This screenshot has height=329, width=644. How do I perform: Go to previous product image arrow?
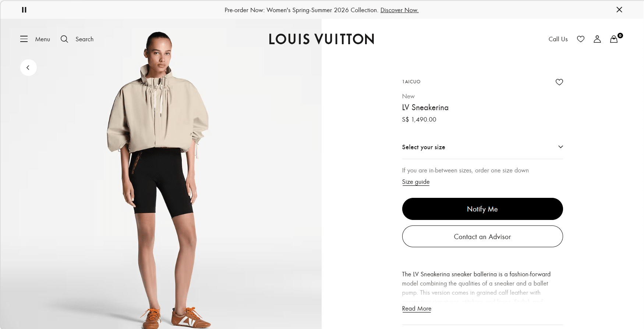coord(28,68)
